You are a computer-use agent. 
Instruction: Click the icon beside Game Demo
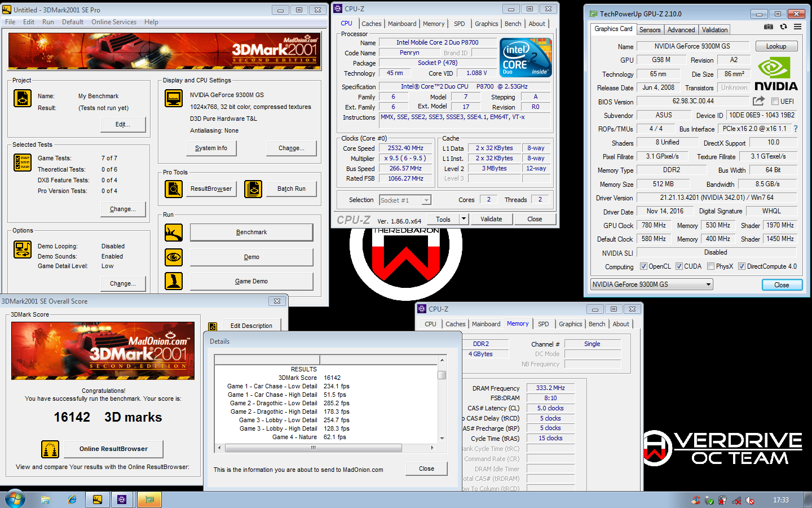pos(174,281)
